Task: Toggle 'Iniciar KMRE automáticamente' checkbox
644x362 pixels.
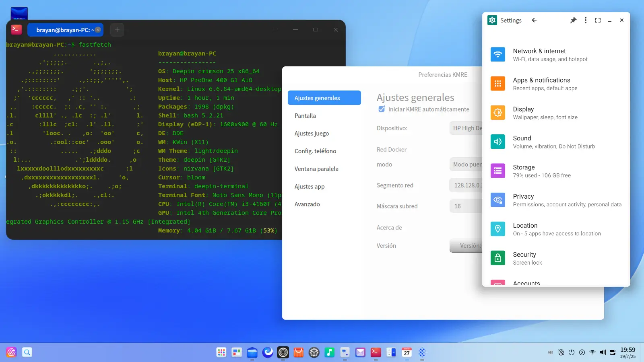Action: (382, 109)
